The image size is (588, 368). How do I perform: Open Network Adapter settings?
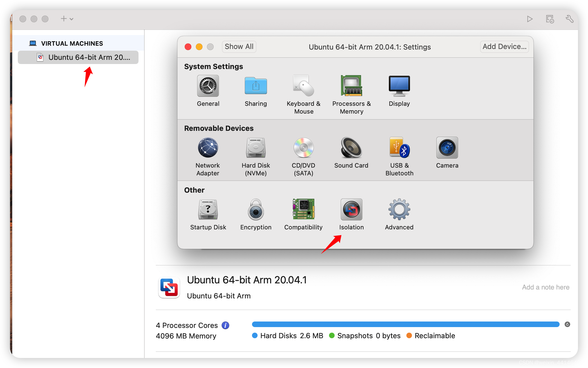click(208, 156)
